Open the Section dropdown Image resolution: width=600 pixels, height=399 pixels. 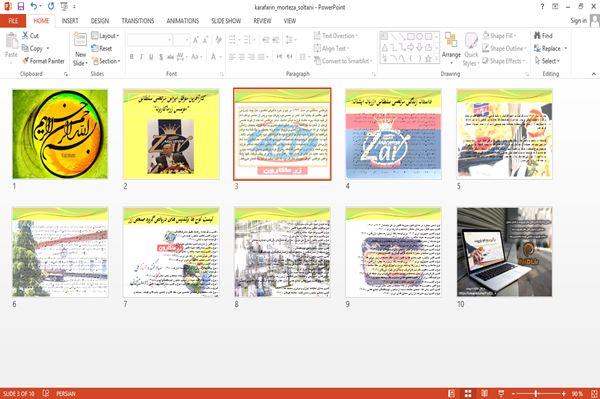click(x=106, y=61)
